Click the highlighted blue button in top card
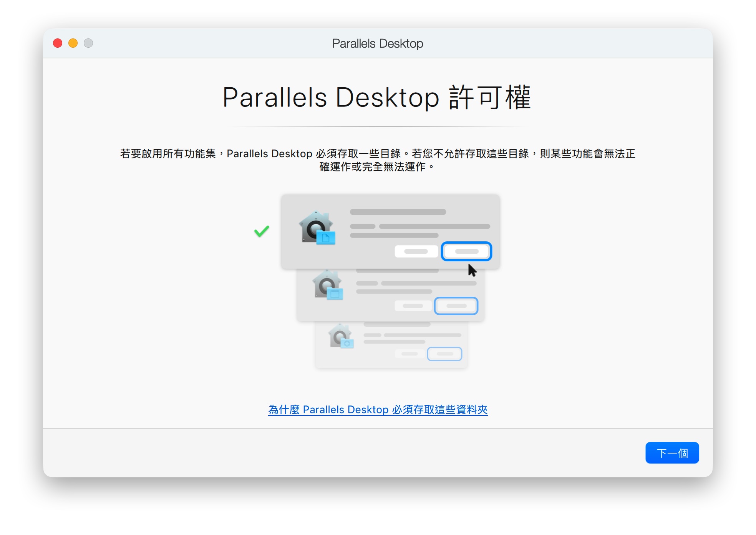 click(x=466, y=251)
